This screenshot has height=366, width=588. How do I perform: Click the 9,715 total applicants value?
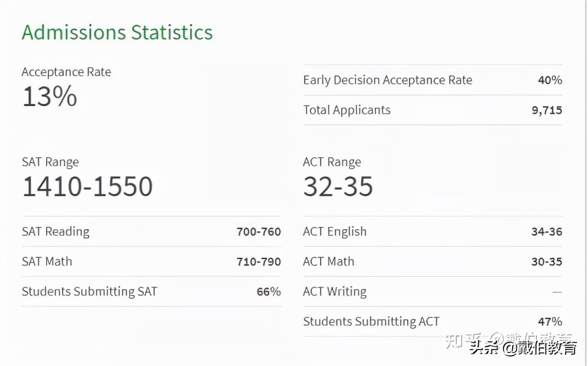[x=547, y=110]
